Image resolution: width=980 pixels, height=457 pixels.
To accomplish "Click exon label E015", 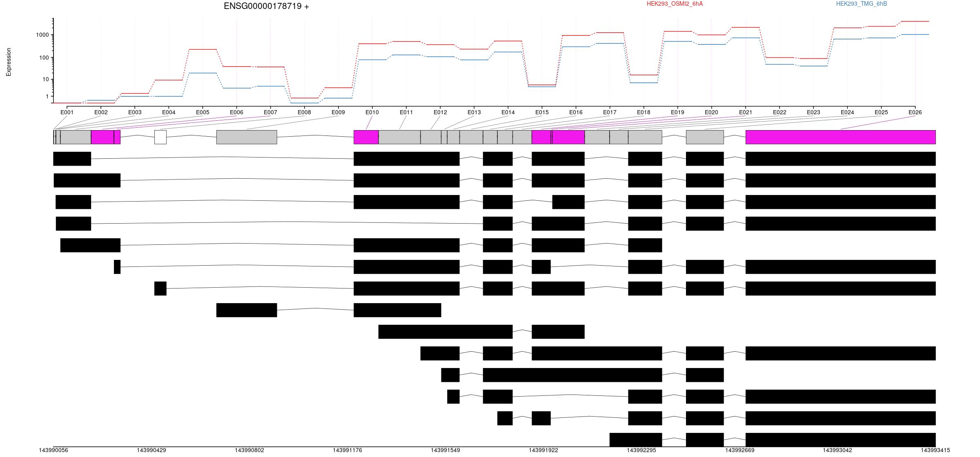I will pos(542,112).
